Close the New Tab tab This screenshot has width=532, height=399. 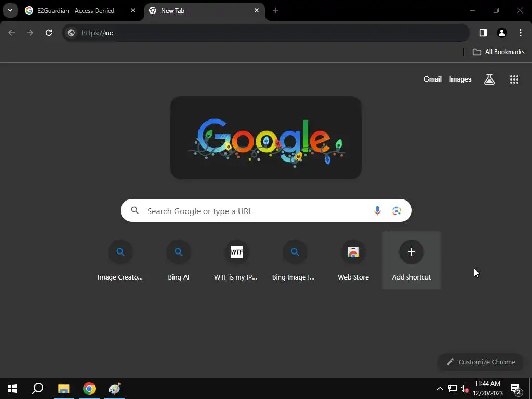point(257,11)
